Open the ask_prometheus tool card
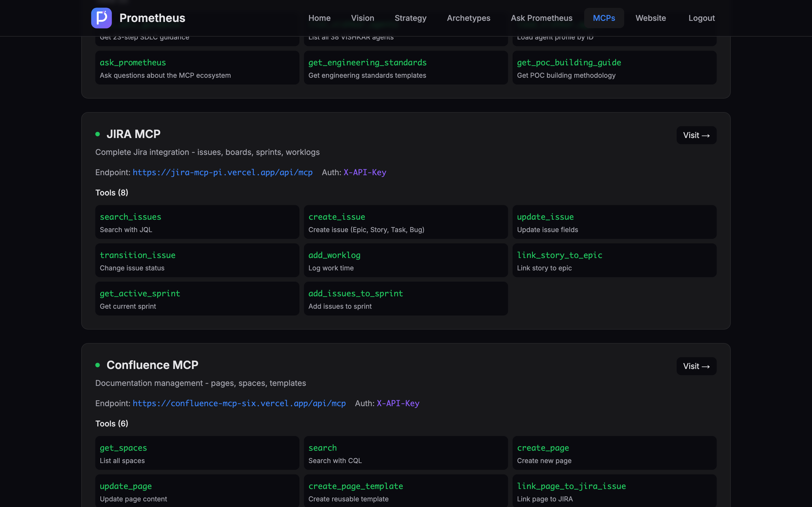The height and width of the screenshot is (507, 812). click(197, 67)
